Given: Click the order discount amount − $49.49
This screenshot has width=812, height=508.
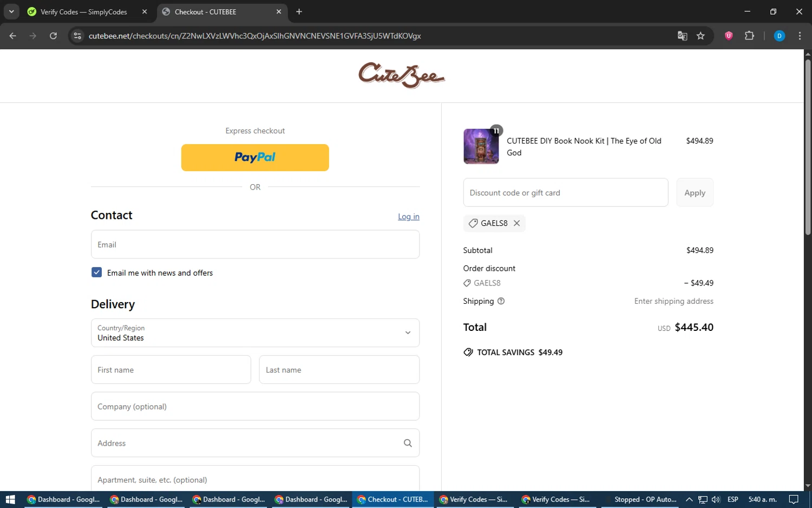Looking at the screenshot, I should [698, 283].
